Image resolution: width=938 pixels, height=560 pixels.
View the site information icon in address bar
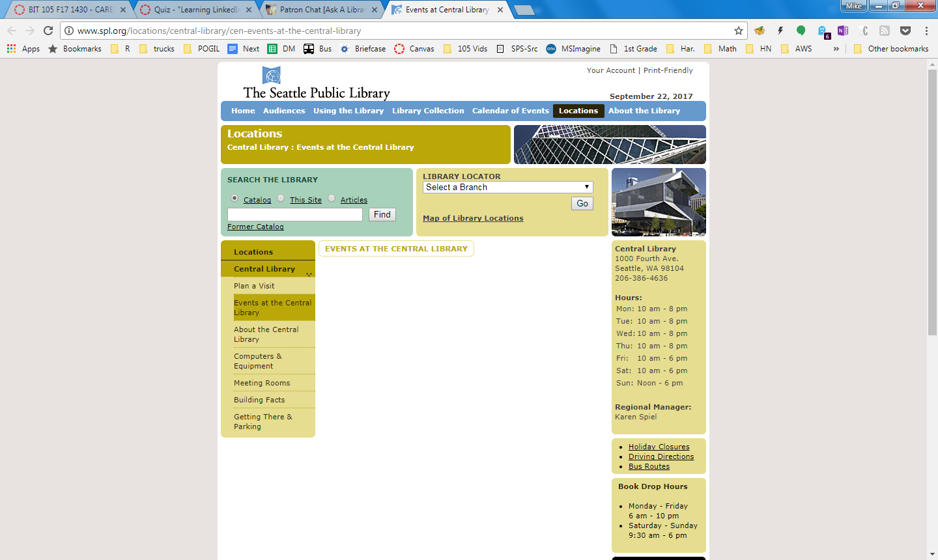tap(69, 31)
